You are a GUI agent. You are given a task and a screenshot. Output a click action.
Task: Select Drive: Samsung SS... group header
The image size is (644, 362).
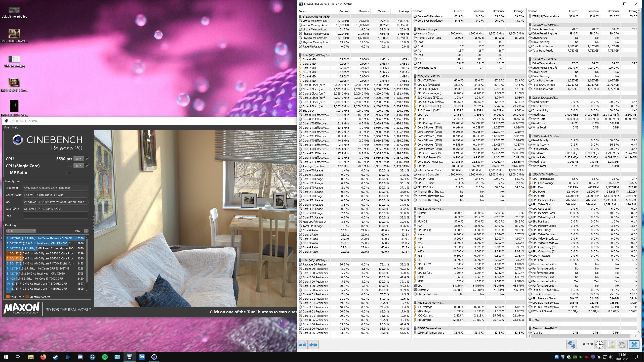pyautogui.click(x=583, y=98)
